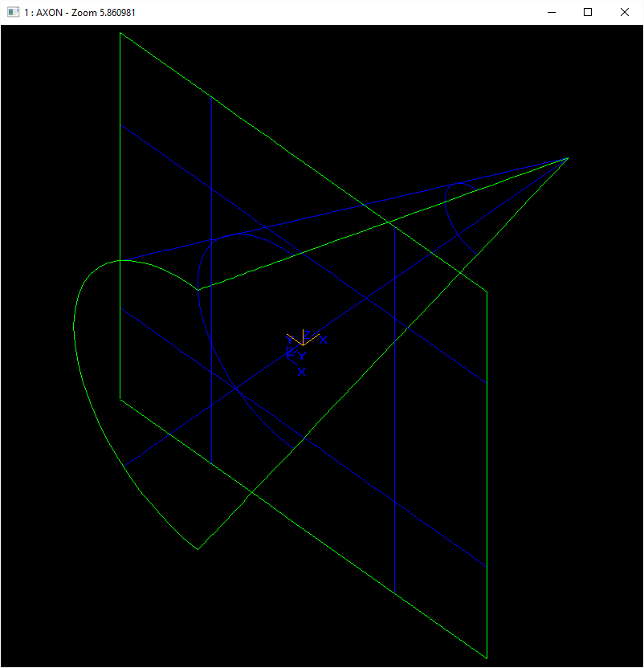Minimize the AXON viewer window
Viewport: 644px width, 668px height.
point(551,12)
